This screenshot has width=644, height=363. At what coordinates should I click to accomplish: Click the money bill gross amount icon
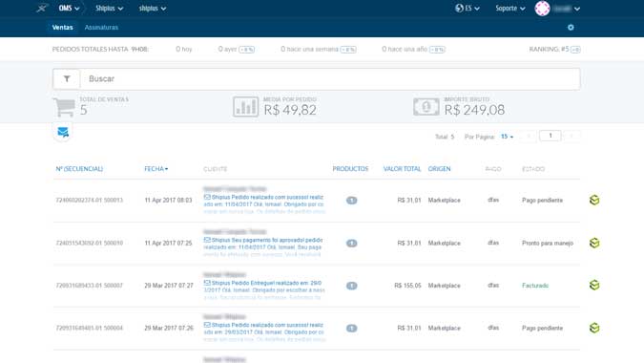(x=426, y=106)
